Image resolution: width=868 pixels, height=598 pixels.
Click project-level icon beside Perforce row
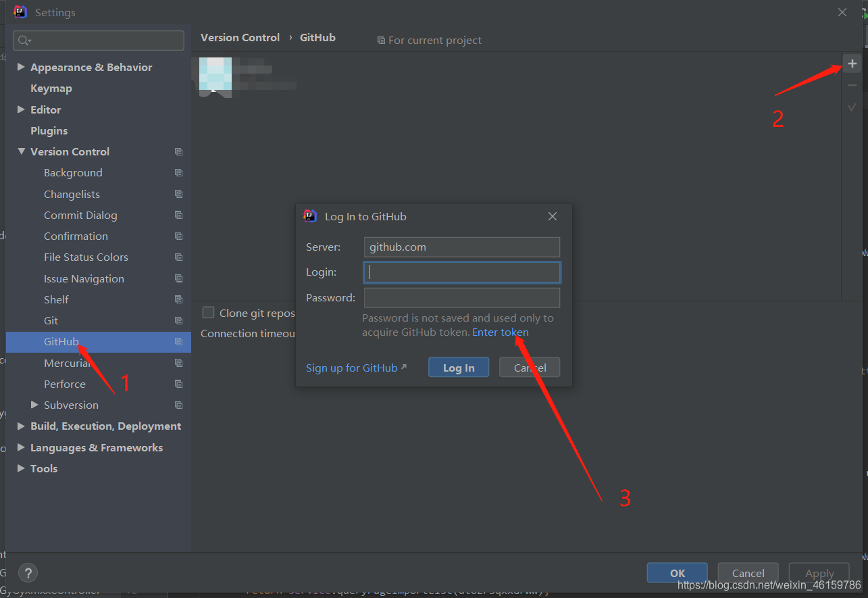tap(178, 384)
